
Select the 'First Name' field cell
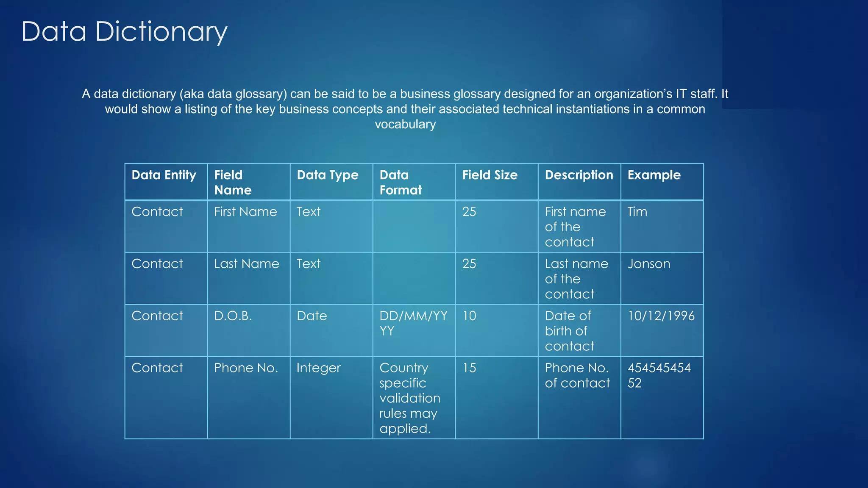click(249, 227)
